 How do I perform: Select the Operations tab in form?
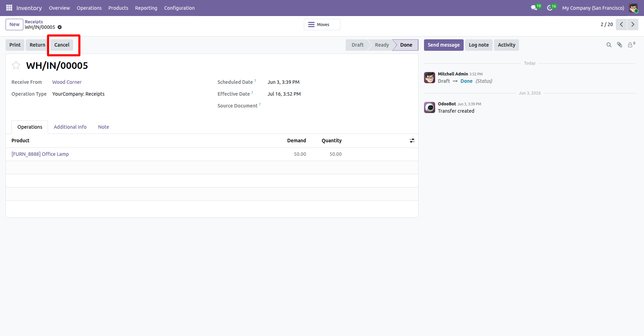click(30, 127)
